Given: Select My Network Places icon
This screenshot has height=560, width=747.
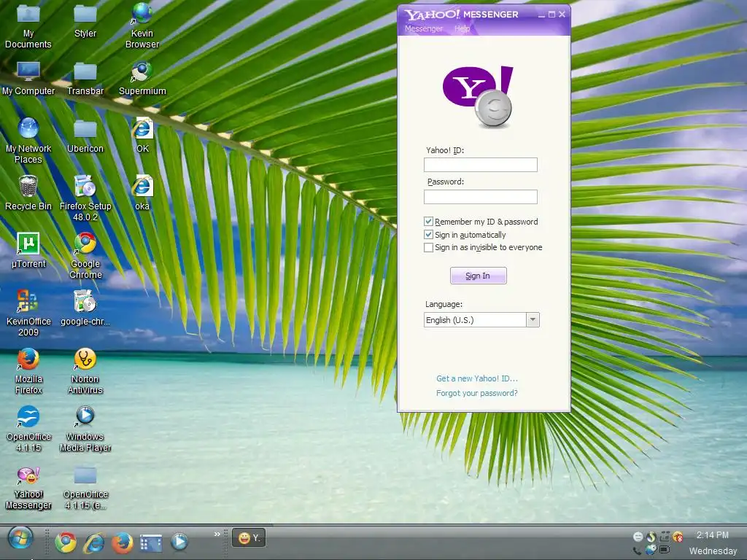Looking at the screenshot, I should 28,141.
